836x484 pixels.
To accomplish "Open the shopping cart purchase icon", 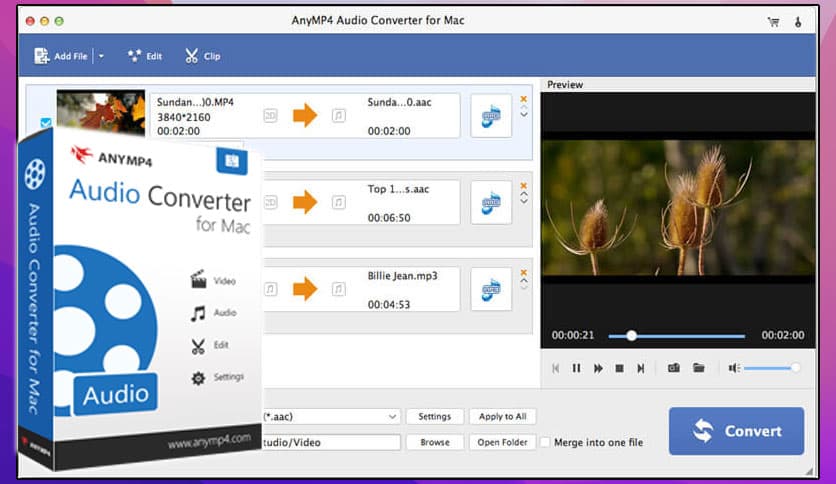I will 773,22.
